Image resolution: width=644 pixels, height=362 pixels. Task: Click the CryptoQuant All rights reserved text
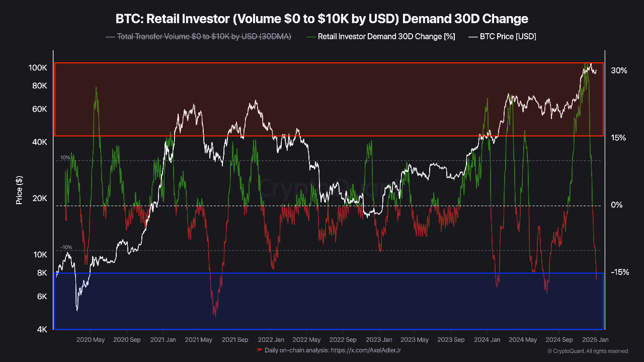[590, 351]
